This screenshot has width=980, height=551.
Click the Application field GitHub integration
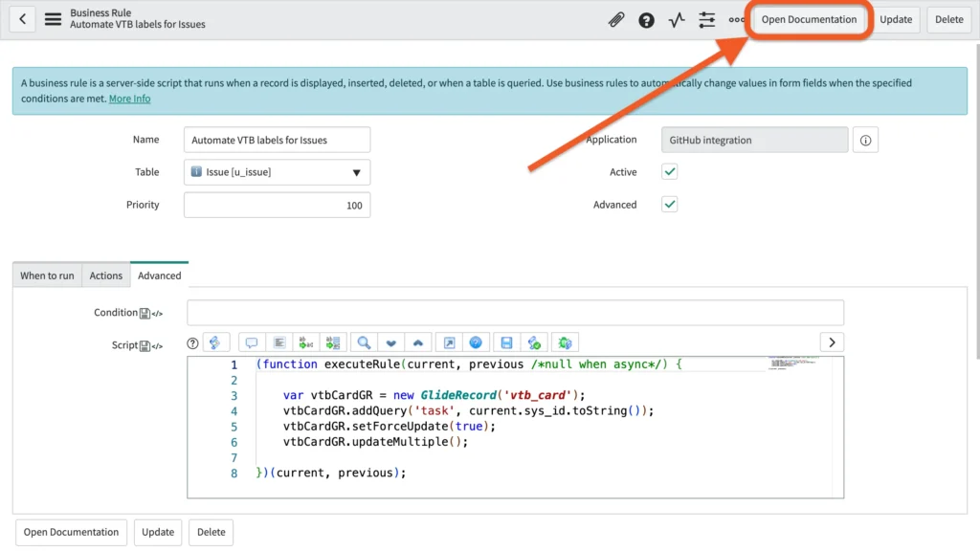[x=754, y=140]
